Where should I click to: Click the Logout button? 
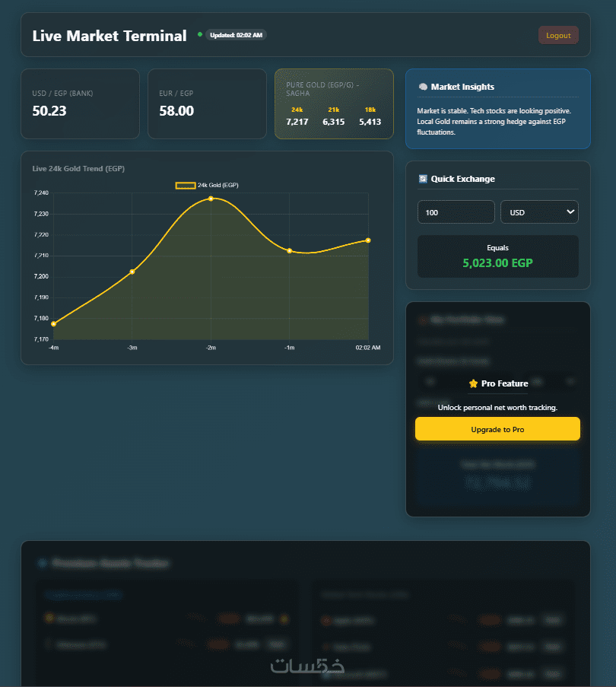click(x=558, y=36)
